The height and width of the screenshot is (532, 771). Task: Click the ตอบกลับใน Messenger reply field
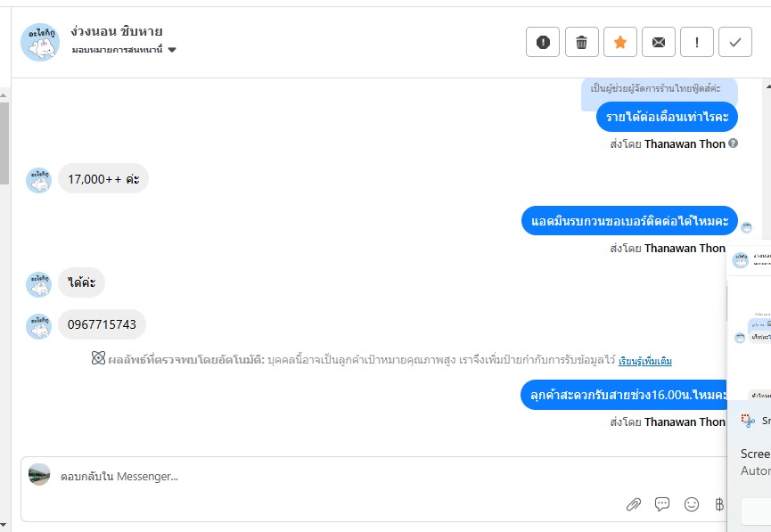tap(357, 477)
